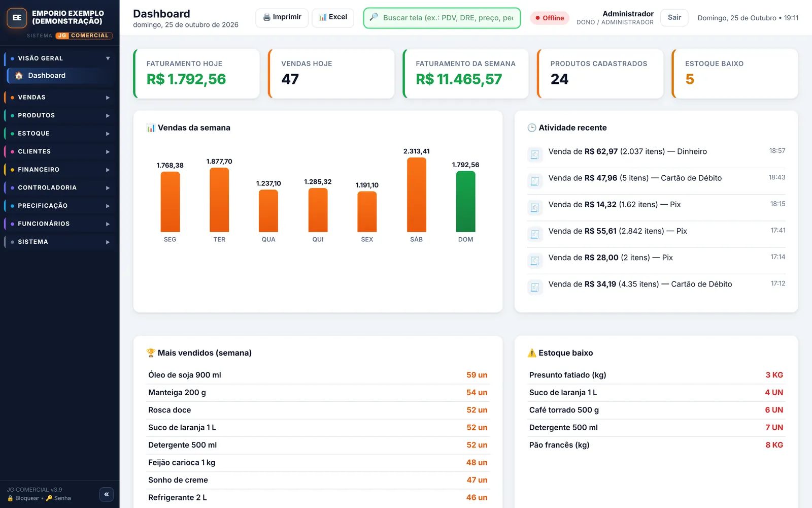Open the Estoque Baixo summary card
The image size is (812, 508).
[x=735, y=74]
